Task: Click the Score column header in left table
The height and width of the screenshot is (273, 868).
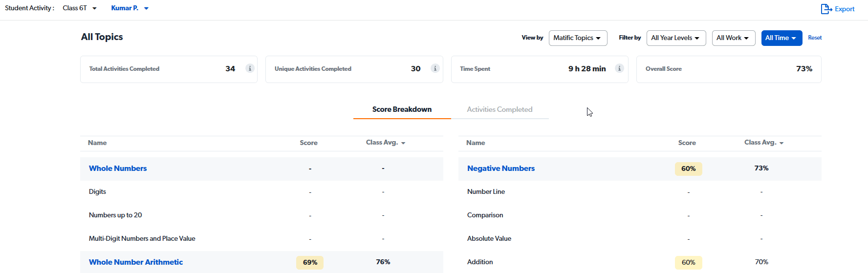Action: pyautogui.click(x=308, y=143)
